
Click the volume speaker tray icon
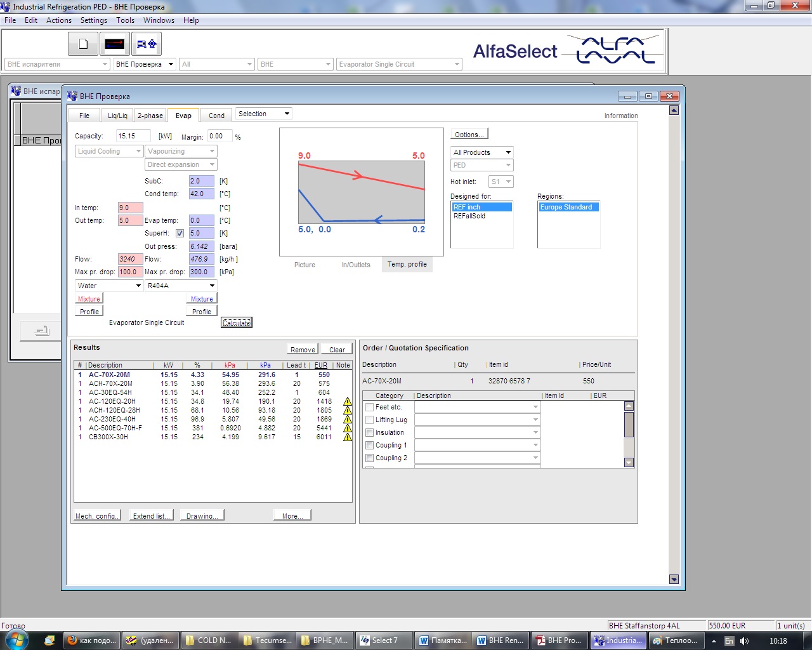pyautogui.click(x=744, y=641)
